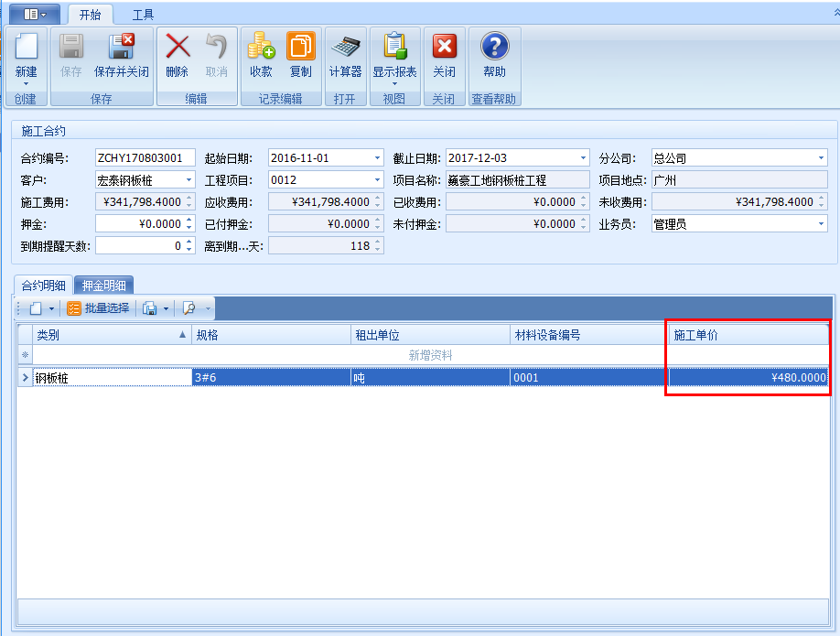The width and height of the screenshot is (840, 636).
Task: Click the 应收费用 amount field
Action: [326, 202]
